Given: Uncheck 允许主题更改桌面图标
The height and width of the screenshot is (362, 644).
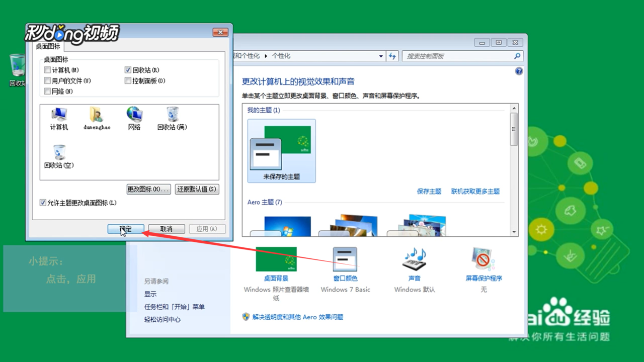Looking at the screenshot, I should coord(43,203).
